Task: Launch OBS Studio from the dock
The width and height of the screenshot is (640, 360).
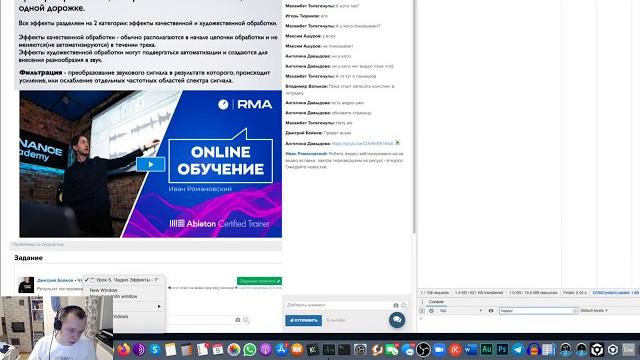Action: [x=423, y=349]
